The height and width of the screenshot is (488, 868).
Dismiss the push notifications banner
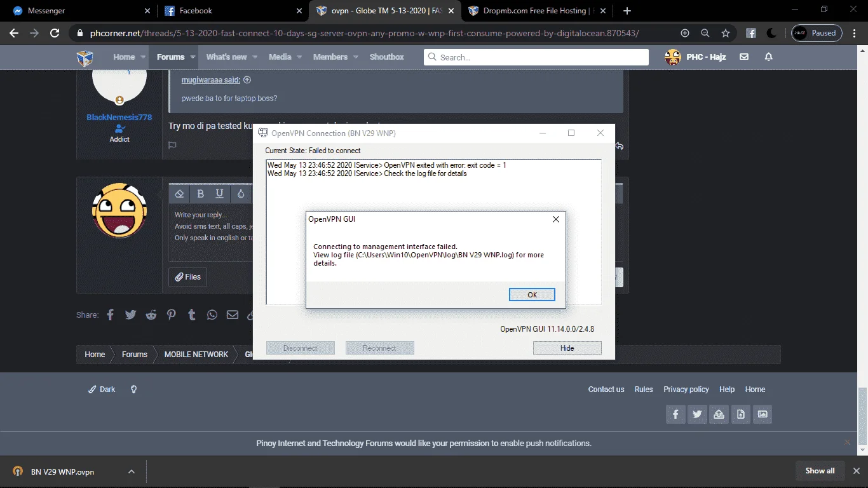847,442
